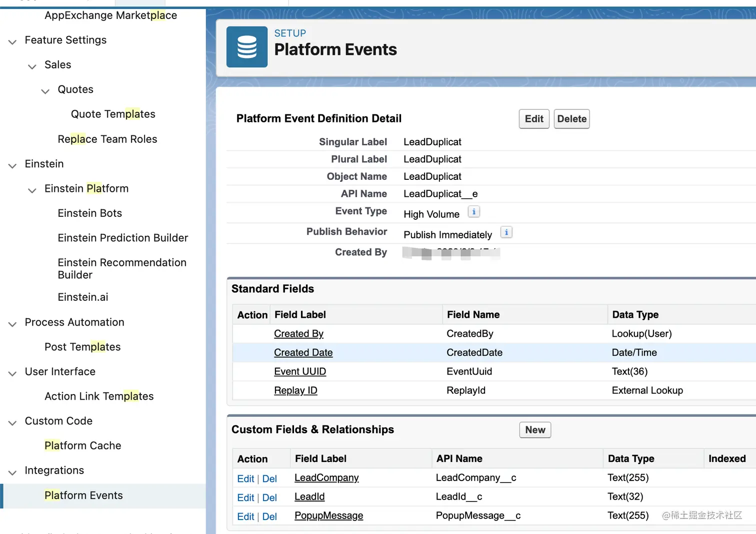
Task: Open the Replay ID field link
Action: 295,391
